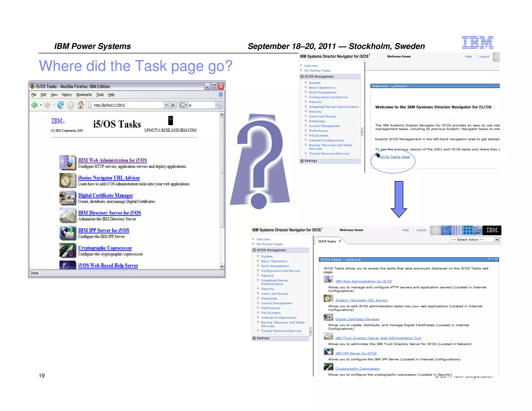Expand Settings section in upper Navigator
532x411 pixels.
click(x=302, y=161)
